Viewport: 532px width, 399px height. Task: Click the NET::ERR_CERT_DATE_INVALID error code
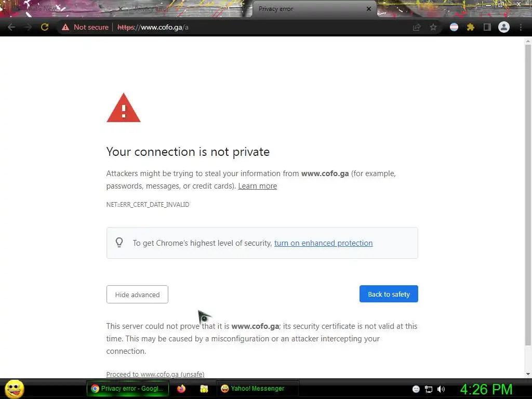[x=148, y=205]
